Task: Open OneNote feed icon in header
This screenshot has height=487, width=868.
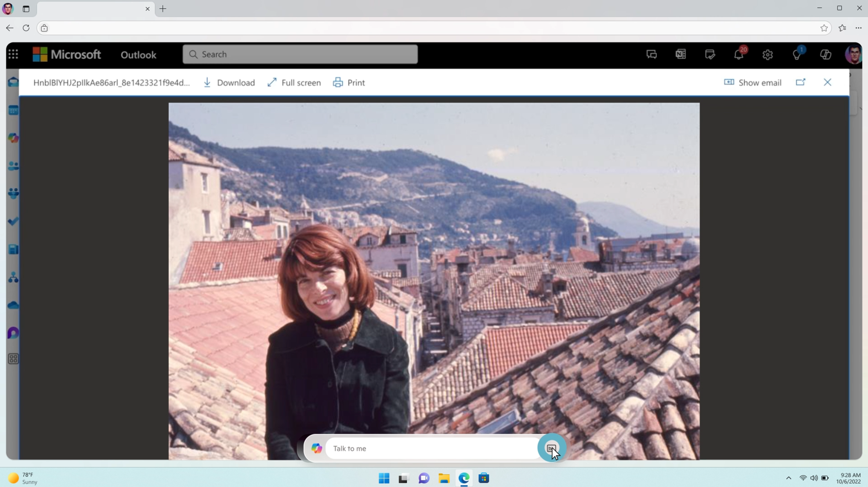Action: tap(680, 54)
